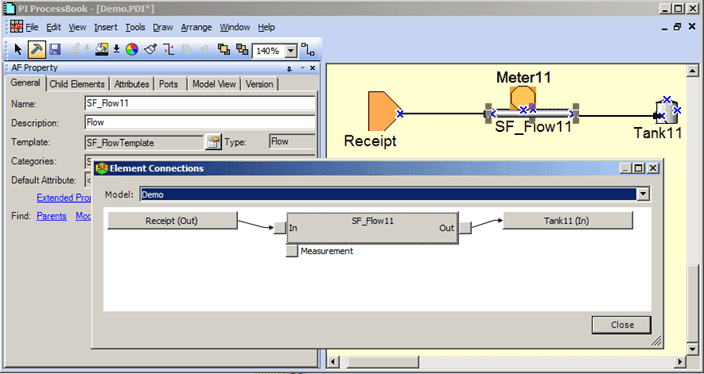Click the Parents link next to Find
704x374 pixels.
coord(51,216)
